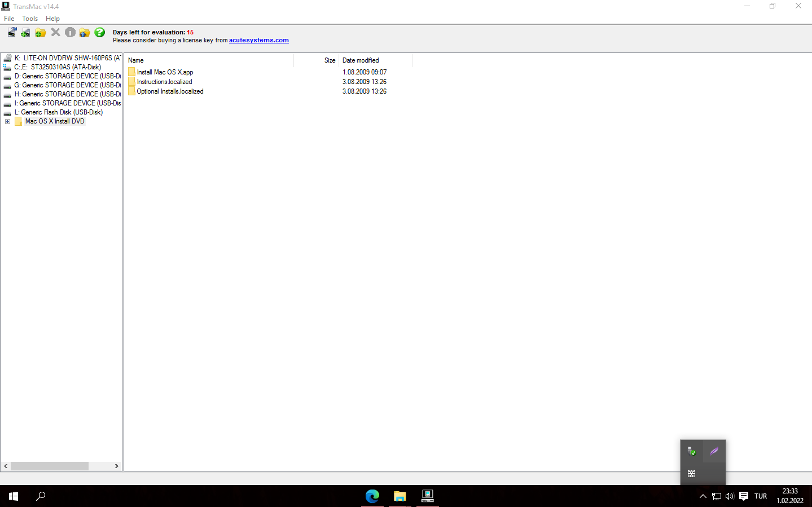Open the Tools menu
812x507 pixels.
[30, 19]
